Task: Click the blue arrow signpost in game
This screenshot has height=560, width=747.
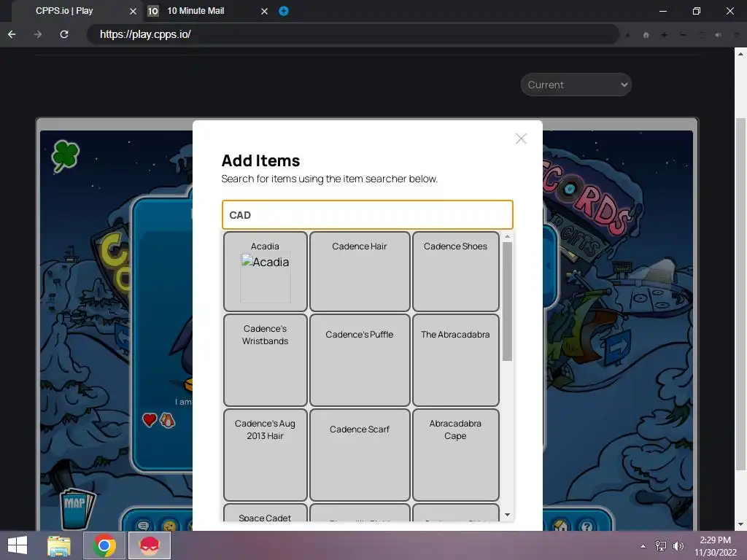Action: (618, 347)
